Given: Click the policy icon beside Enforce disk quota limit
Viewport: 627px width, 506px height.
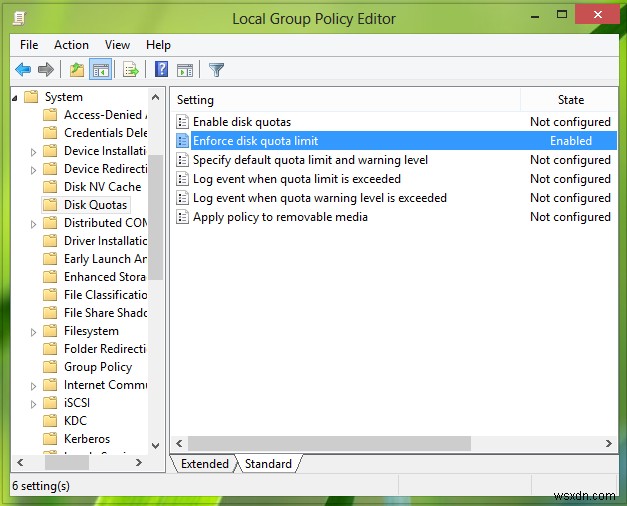Looking at the screenshot, I should (182, 141).
